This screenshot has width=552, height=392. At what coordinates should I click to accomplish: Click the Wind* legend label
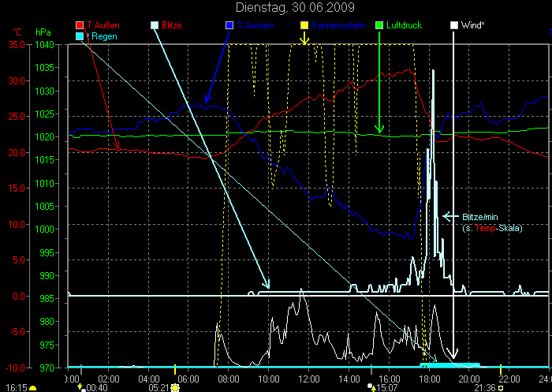473,25
